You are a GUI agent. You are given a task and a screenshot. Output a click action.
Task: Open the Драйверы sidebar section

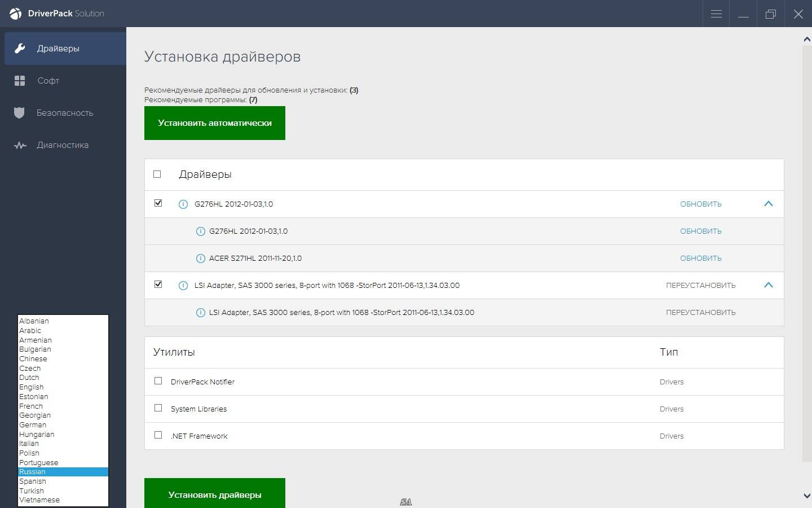[65, 49]
